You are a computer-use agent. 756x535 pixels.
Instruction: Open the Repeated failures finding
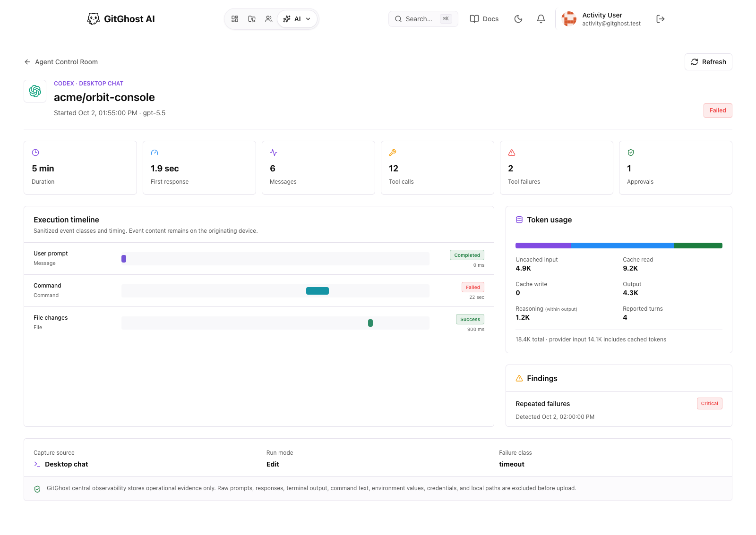[619, 409]
